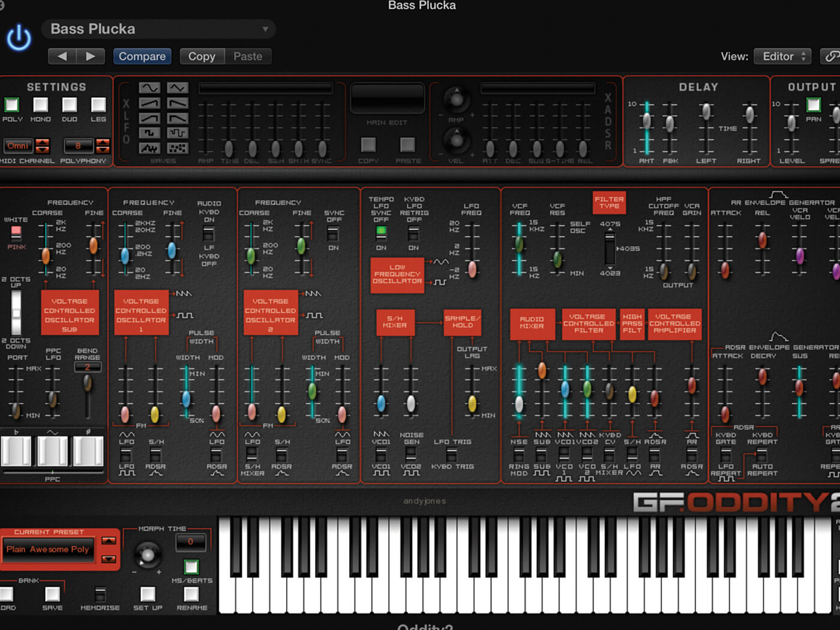This screenshot has height=630, width=840.
Task: Flip the VCO 2 Sync Off/On switch
Action: [333, 233]
